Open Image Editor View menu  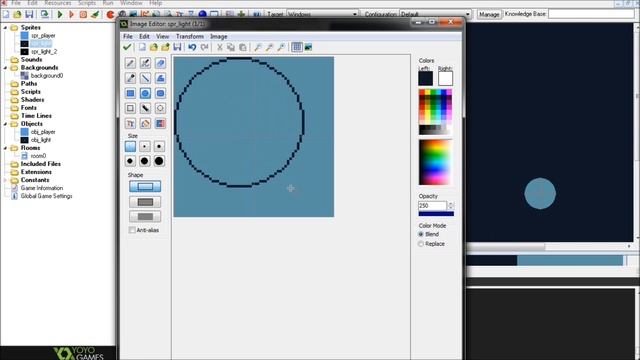point(162,36)
